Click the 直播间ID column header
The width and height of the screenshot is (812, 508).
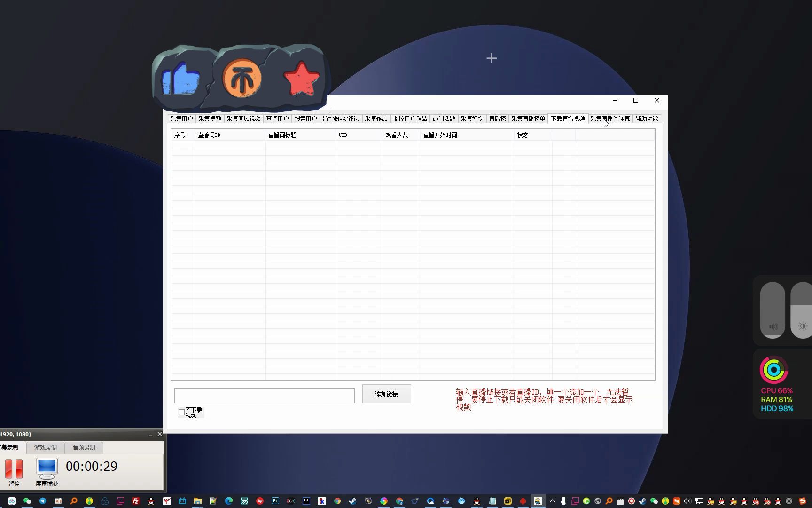point(230,135)
